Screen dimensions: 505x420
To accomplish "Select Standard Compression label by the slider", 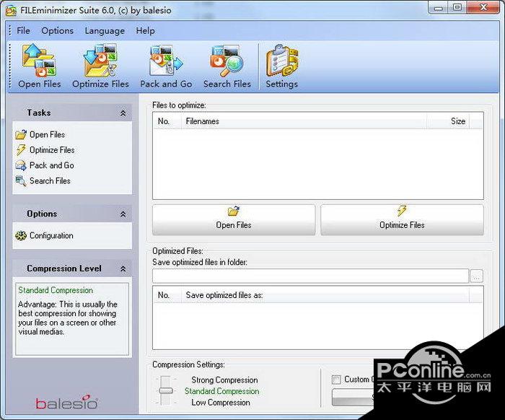I will (222, 391).
